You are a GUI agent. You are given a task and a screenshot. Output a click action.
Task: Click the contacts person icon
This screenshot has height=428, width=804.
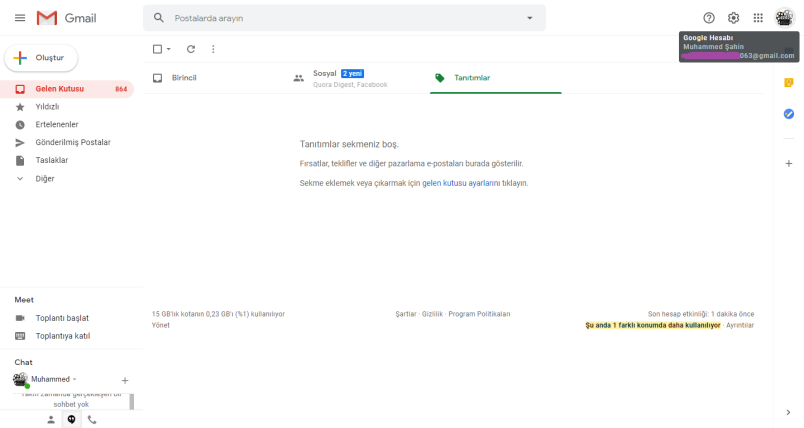click(x=51, y=420)
